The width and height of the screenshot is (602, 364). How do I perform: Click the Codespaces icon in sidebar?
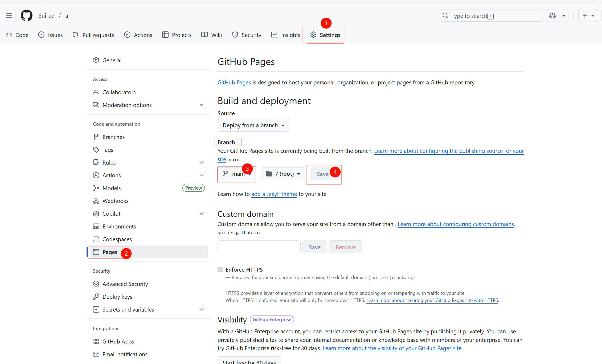click(96, 239)
